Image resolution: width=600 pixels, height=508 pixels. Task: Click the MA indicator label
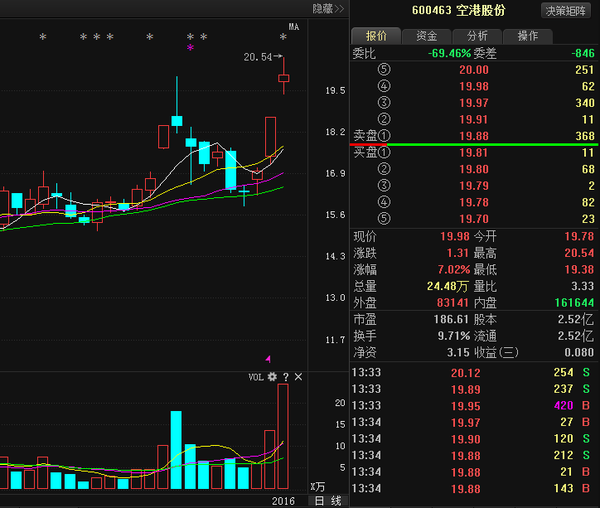293,26
